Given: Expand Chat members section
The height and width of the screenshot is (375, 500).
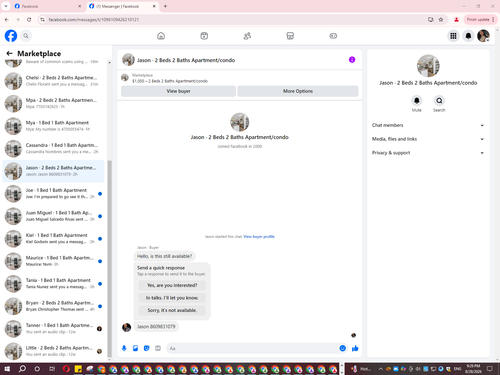Looking at the screenshot, I should click(428, 125).
